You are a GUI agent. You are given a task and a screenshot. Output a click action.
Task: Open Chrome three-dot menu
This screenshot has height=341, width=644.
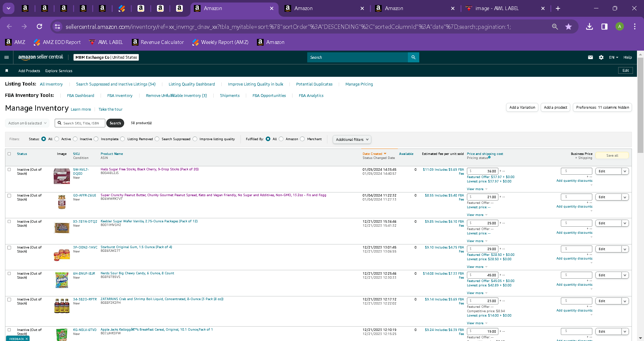tap(635, 26)
